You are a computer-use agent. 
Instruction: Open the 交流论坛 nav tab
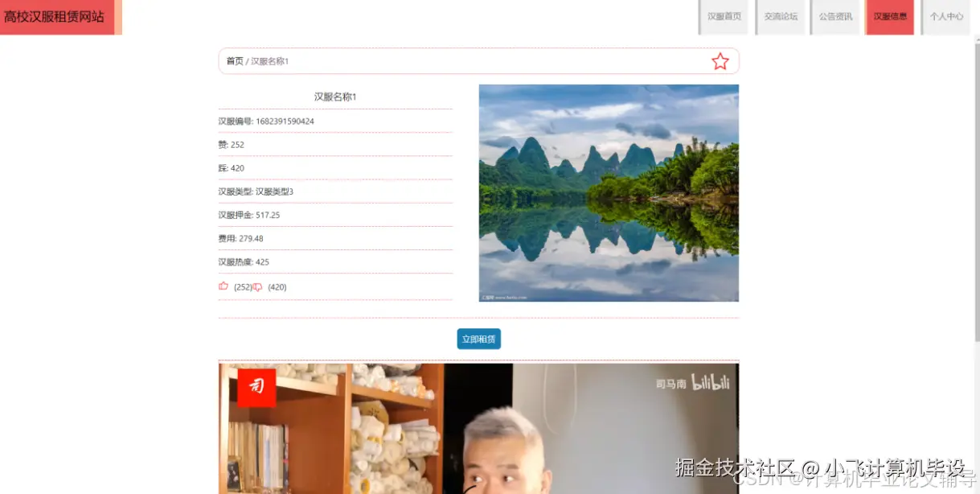pyautogui.click(x=780, y=17)
